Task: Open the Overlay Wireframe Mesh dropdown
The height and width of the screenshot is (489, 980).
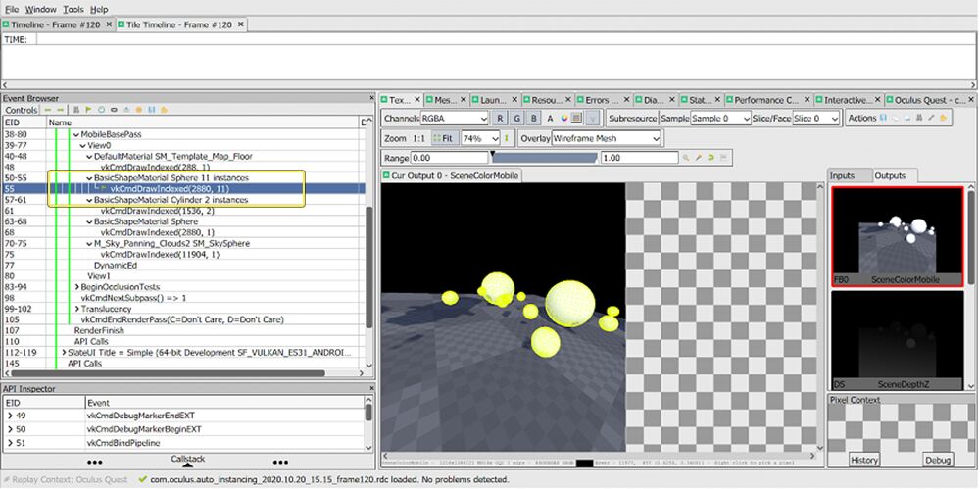Action: (605, 139)
